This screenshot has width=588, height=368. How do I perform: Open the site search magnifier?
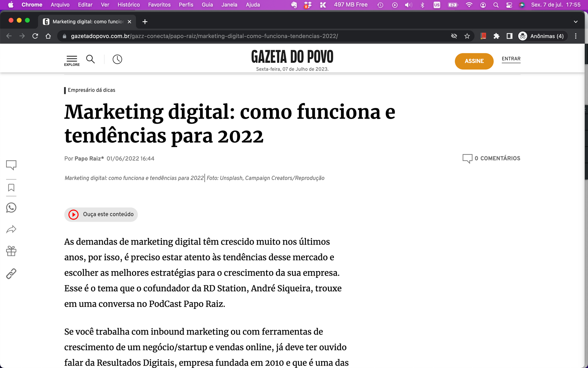coord(90,59)
